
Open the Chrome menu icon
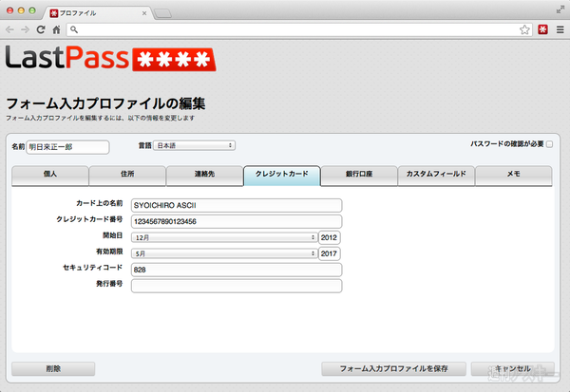(x=560, y=29)
